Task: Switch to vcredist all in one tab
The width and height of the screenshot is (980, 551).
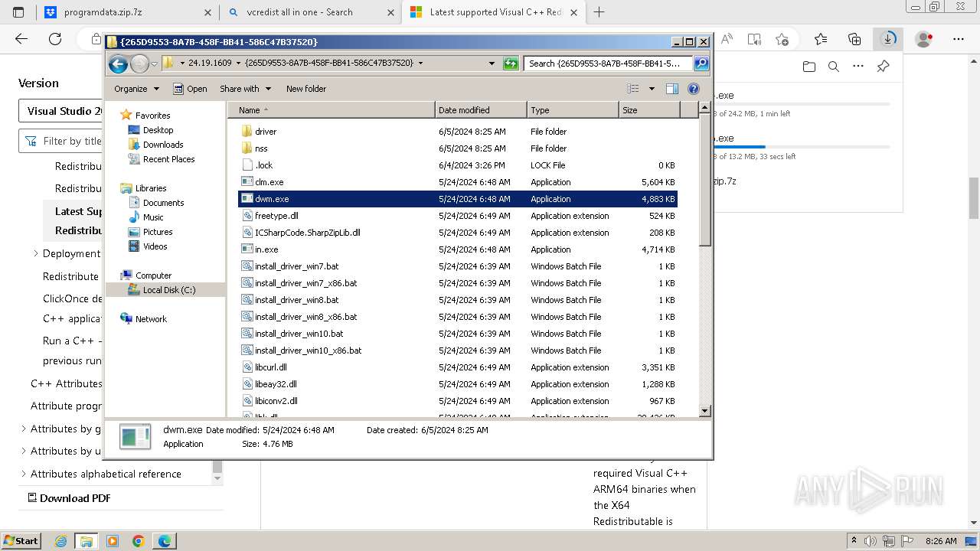Action: tap(310, 12)
